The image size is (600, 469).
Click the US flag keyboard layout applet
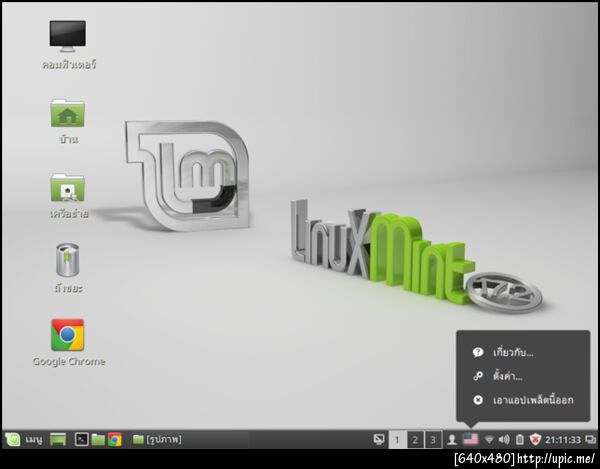point(470,439)
